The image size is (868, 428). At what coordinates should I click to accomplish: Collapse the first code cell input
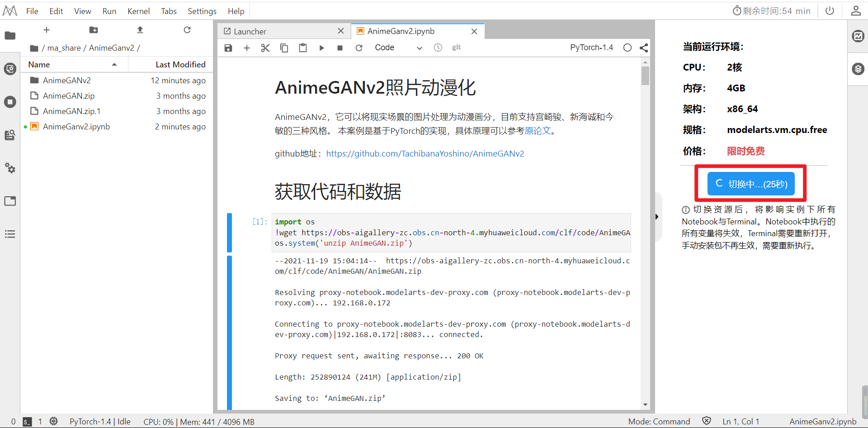click(229, 233)
